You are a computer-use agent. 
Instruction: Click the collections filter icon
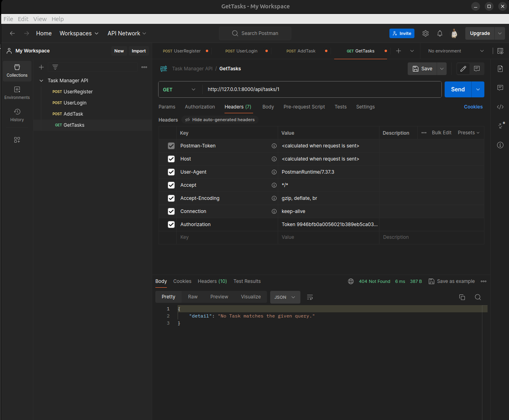click(x=55, y=67)
